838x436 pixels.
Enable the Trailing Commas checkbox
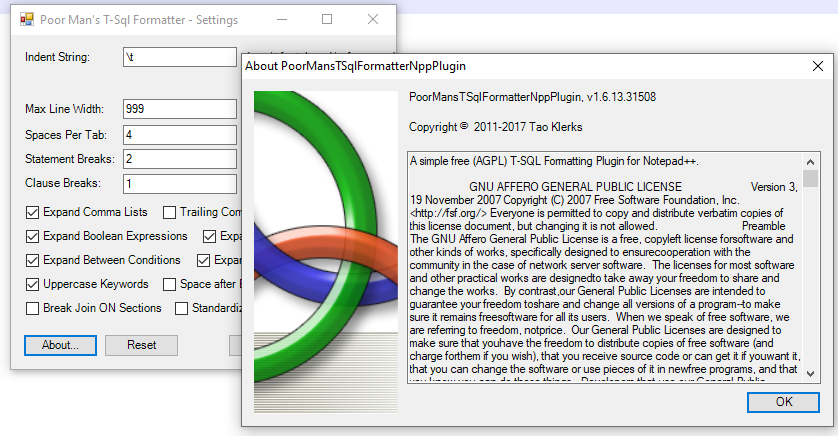click(x=169, y=213)
